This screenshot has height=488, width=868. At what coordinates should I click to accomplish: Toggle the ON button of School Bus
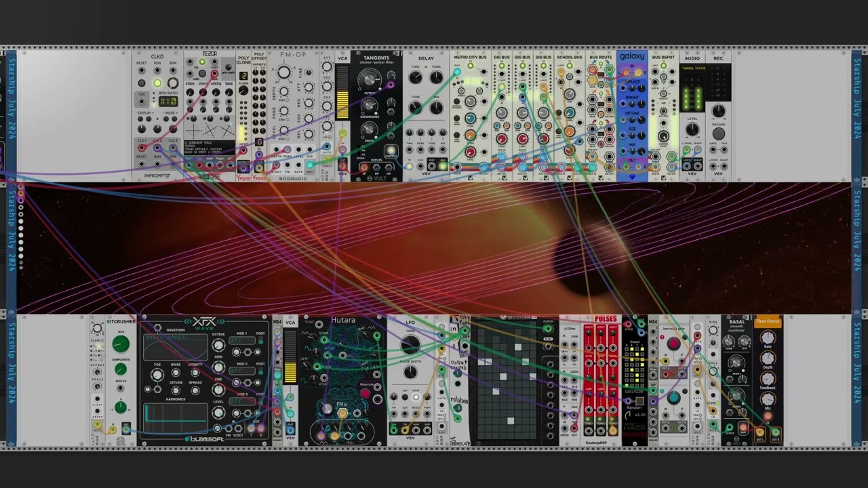pos(570,66)
